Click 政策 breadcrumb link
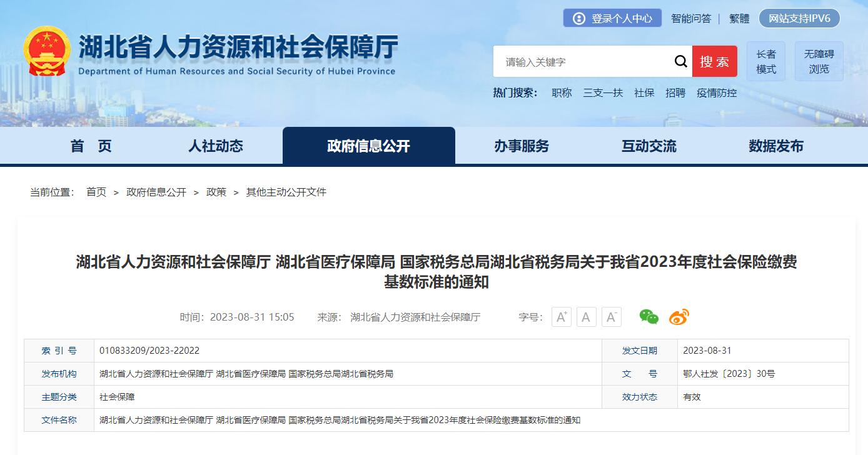The height and width of the screenshot is (455, 868). (x=216, y=192)
